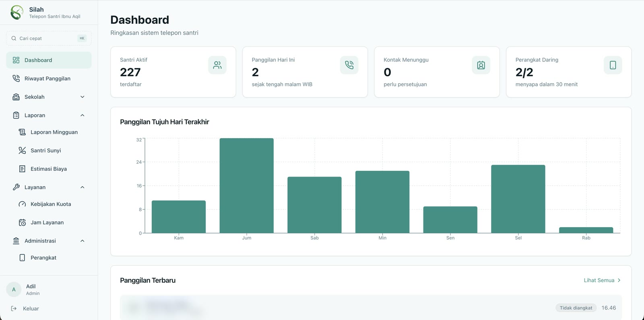Click the Administrasi bank icon
This screenshot has height=320, width=644.
(16, 241)
